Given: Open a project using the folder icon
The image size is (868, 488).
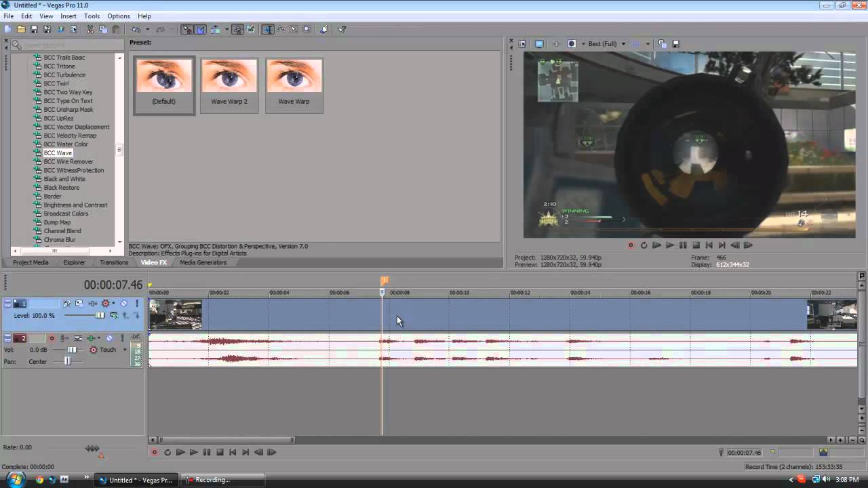Looking at the screenshot, I should coord(21,30).
